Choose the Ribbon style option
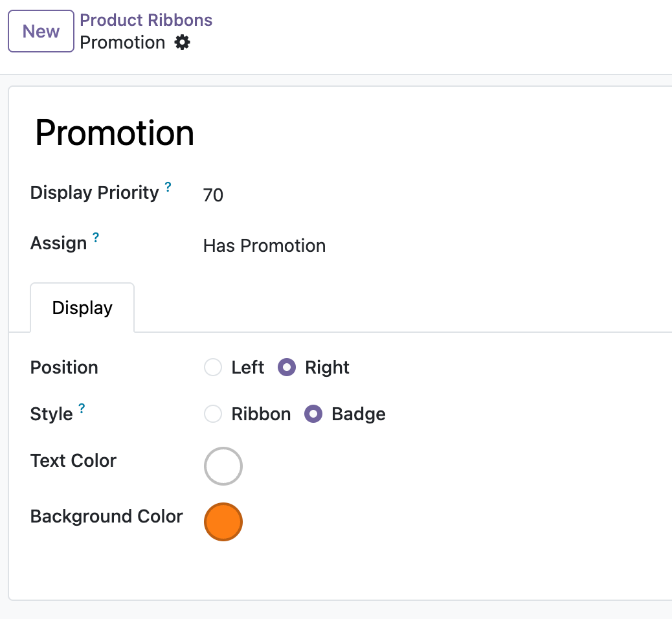 (213, 414)
